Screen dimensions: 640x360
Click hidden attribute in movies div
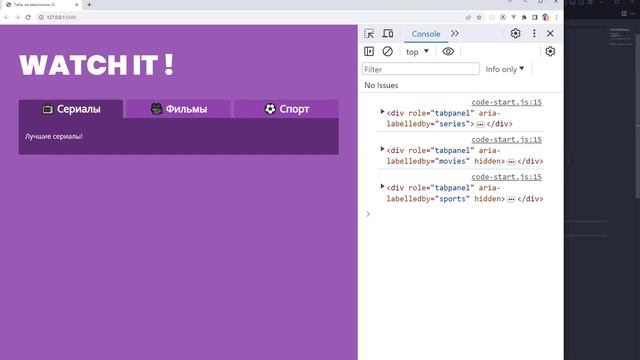(487, 161)
